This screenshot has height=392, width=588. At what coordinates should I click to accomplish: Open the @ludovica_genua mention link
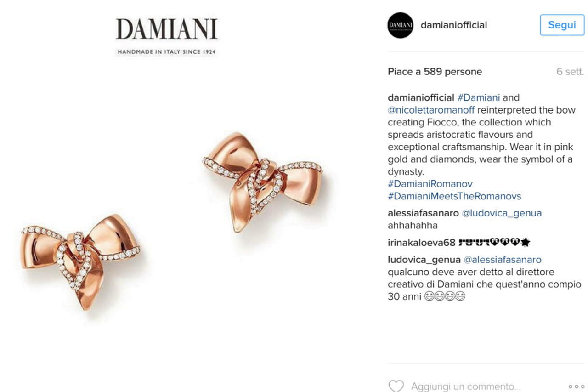[502, 213]
